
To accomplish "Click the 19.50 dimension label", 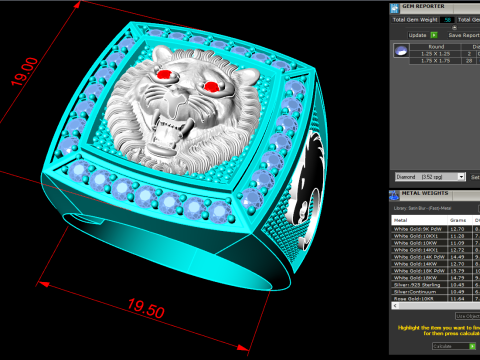I will [146, 308].
